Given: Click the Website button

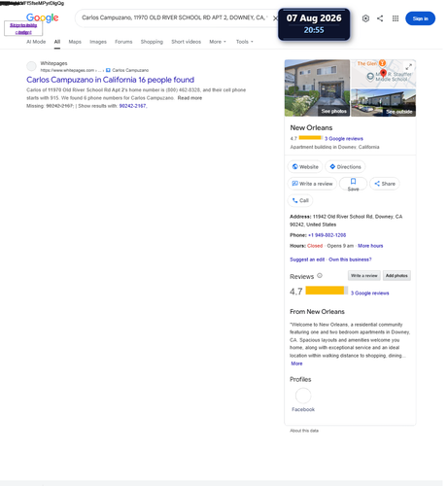Looking at the screenshot, I should 305,167.
